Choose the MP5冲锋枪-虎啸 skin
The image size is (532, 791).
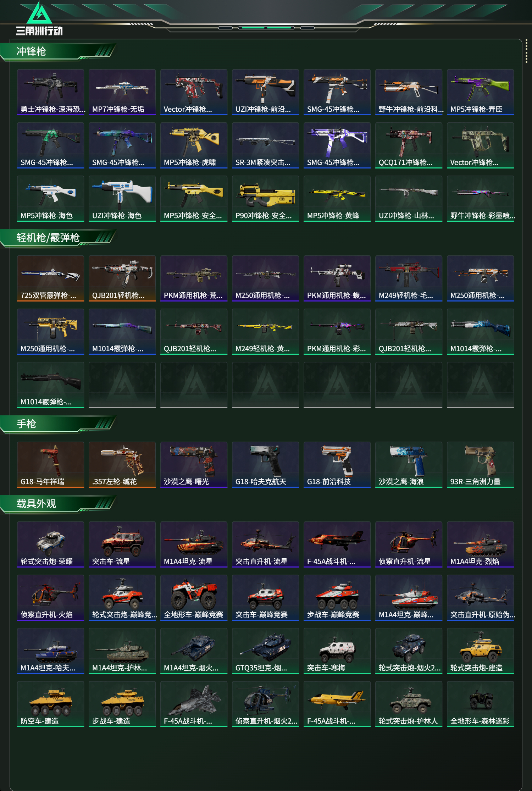tap(194, 145)
